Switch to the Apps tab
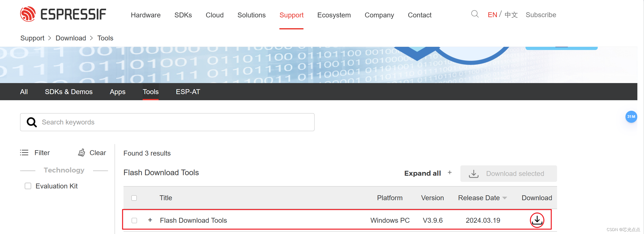The height and width of the screenshot is (234, 644). (x=118, y=92)
